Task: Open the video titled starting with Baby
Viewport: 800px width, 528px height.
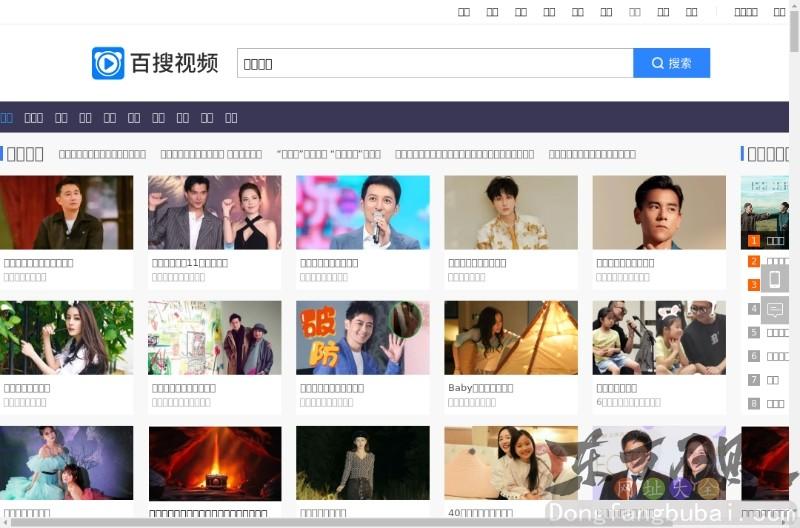Action: pyautogui.click(x=480, y=388)
